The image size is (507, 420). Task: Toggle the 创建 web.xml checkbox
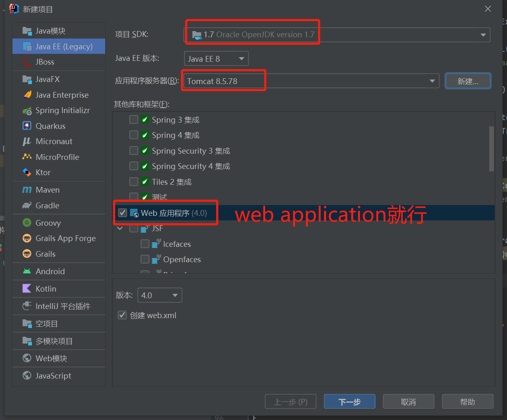[122, 315]
